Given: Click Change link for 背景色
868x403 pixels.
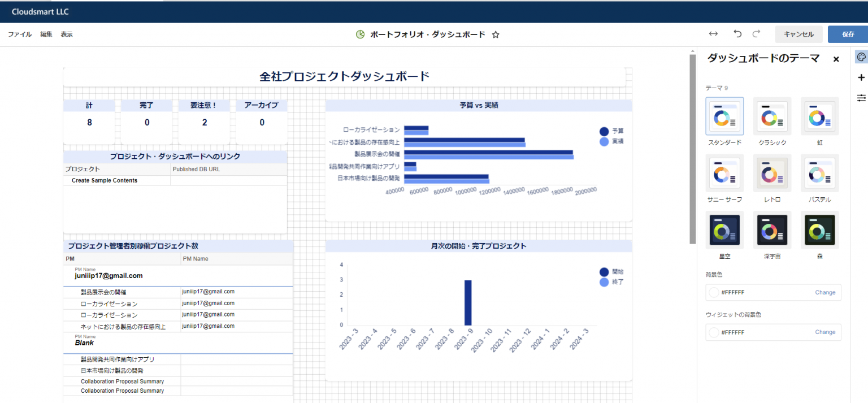Looking at the screenshot, I should click(x=824, y=293).
